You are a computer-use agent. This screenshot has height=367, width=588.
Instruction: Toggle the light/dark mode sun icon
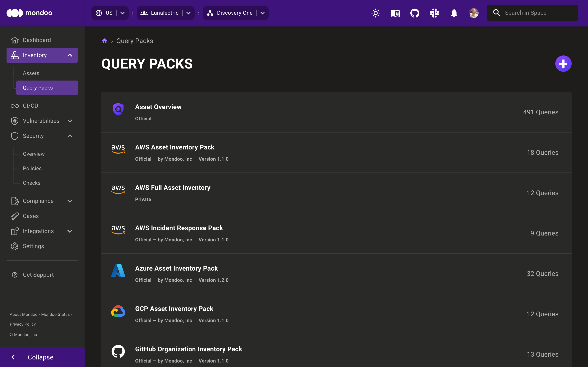tap(375, 13)
